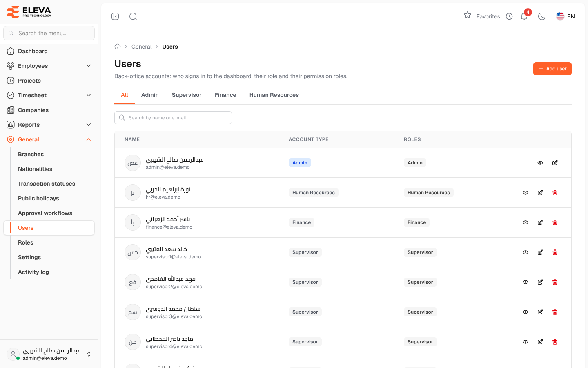Open Dashboard in the sidebar
588x368 pixels.
[x=49, y=51]
